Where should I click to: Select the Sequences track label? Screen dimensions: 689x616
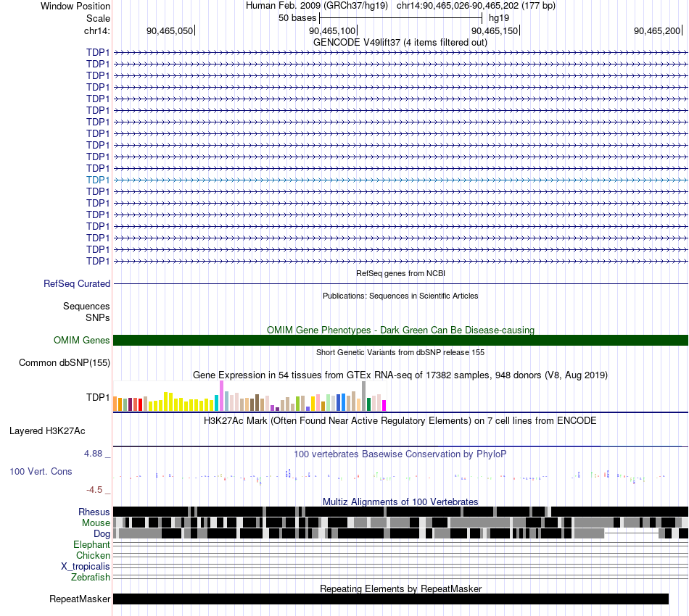(86, 306)
